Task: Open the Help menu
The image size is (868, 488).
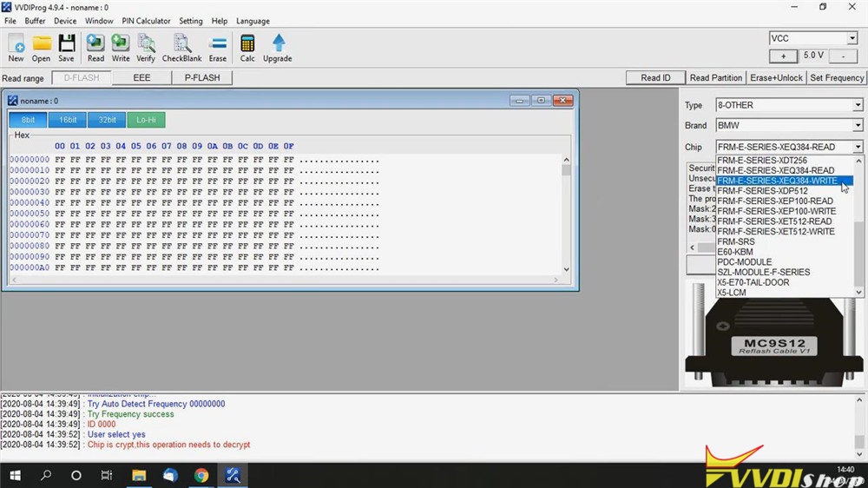Action: [220, 21]
